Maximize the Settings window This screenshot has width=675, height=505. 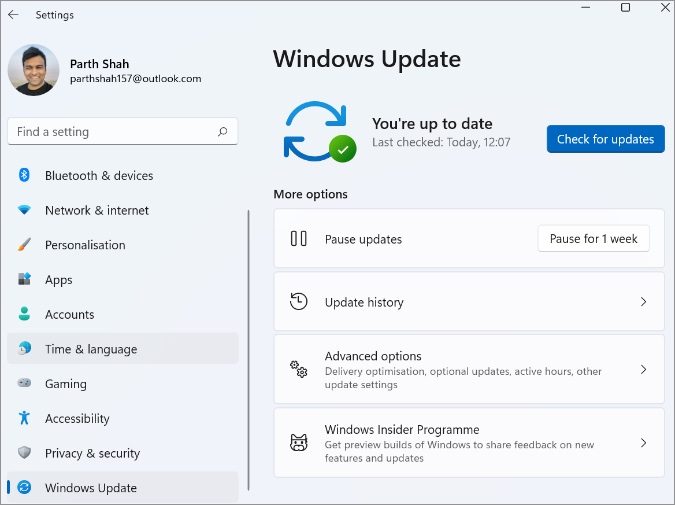coord(625,7)
